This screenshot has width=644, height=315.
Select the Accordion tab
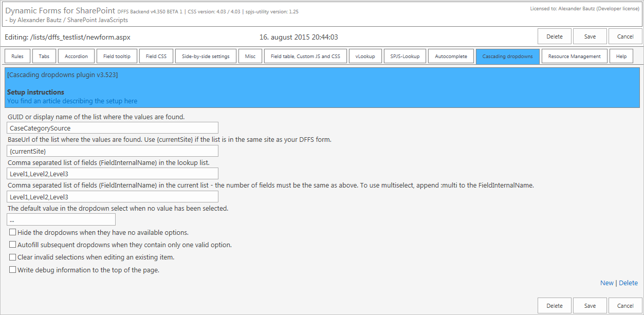(76, 56)
